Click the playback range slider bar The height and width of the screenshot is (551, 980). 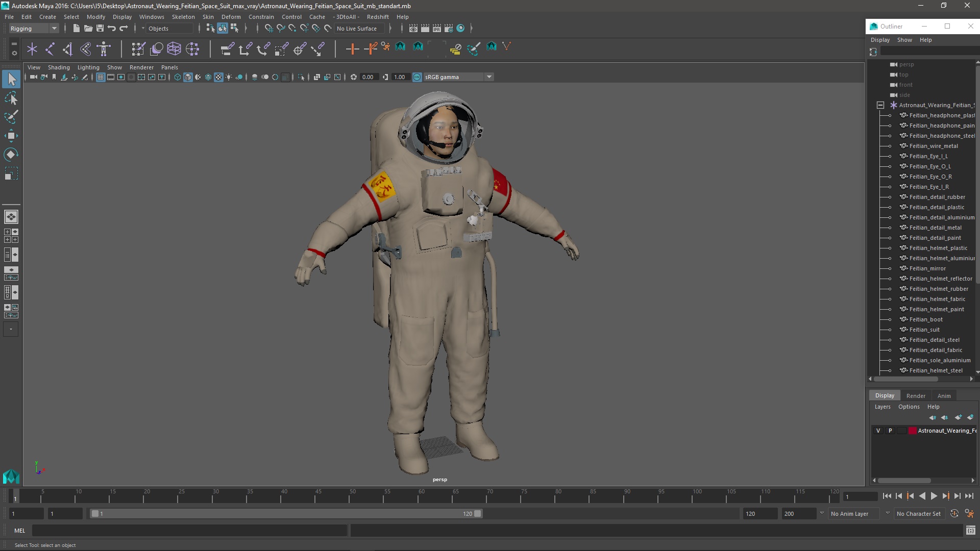286,514
